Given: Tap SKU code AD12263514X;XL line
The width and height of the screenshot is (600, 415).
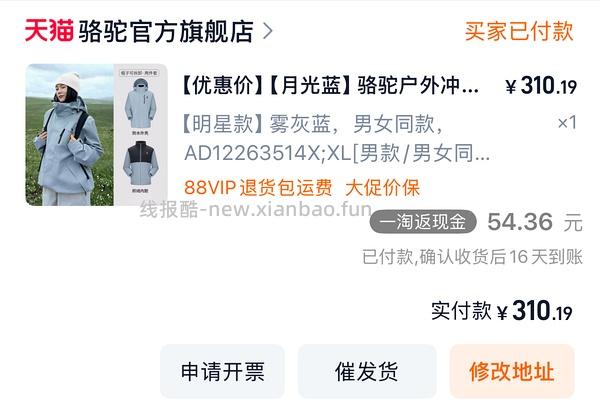Looking at the screenshot, I should [x=337, y=153].
